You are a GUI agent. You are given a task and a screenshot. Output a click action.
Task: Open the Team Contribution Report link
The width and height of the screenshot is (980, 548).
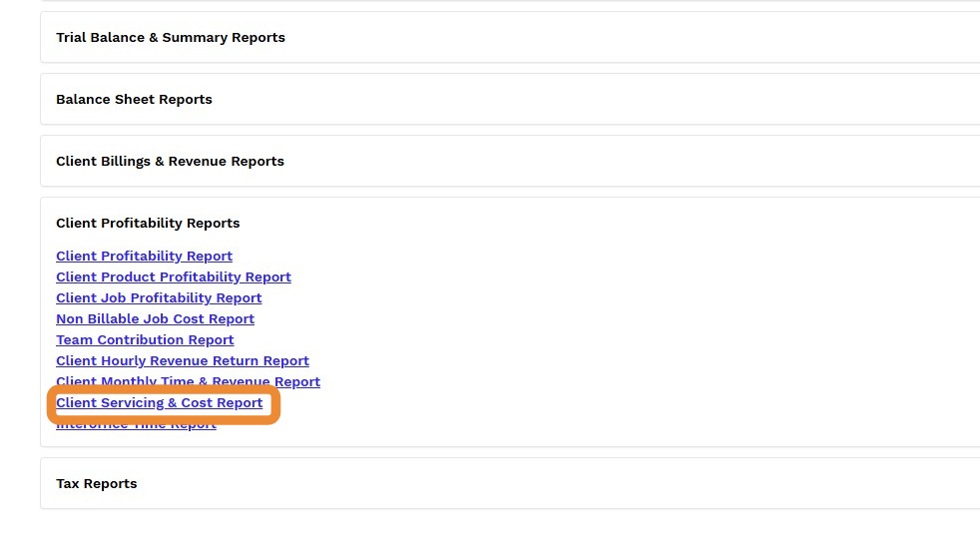[x=145, y=340]
